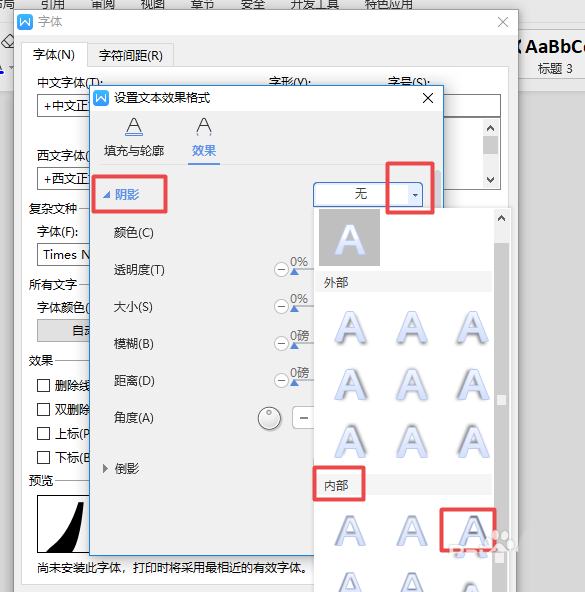Switch to the 字符间距(R) tab
Screen dimensions: 585x592
(x=131, y=56)
